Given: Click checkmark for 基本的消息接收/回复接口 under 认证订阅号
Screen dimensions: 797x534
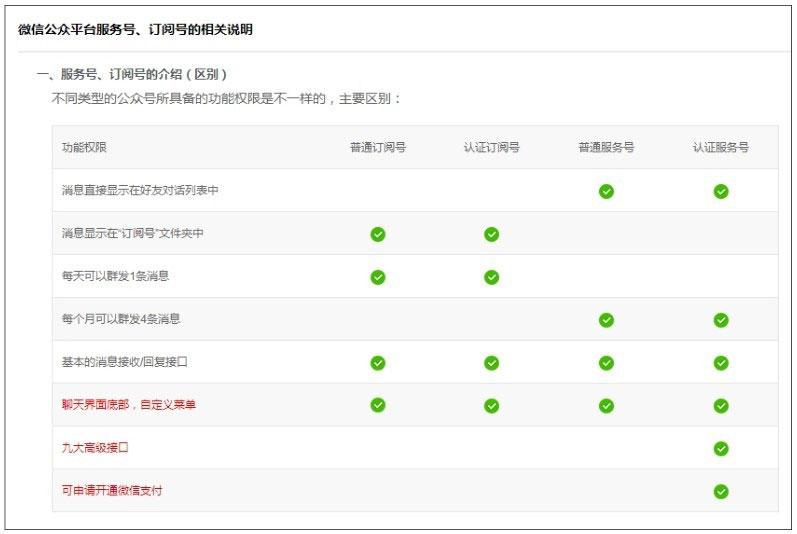Looking at the screenshot, I should coord(491,363).
